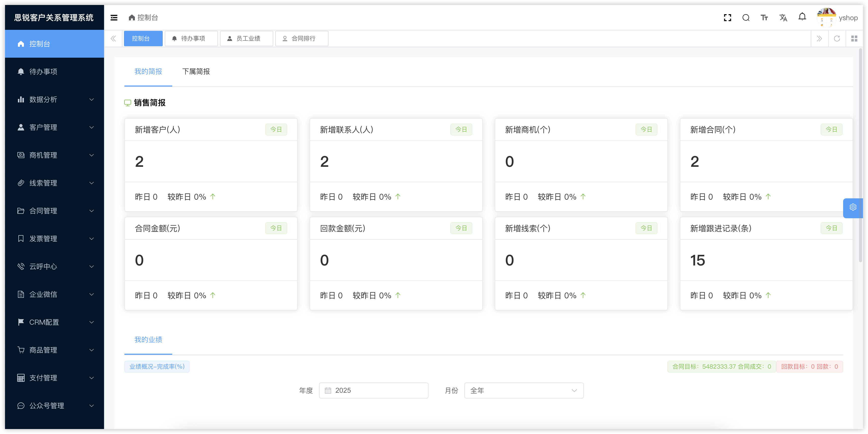Click the calendar icon in 年度 field
This screenshot has width=868, height=434.
point(327,390)
